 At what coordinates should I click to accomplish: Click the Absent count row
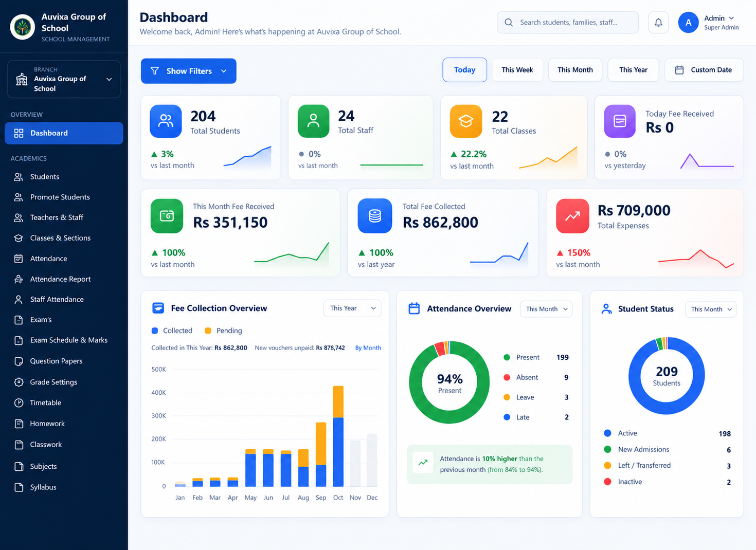536,377
